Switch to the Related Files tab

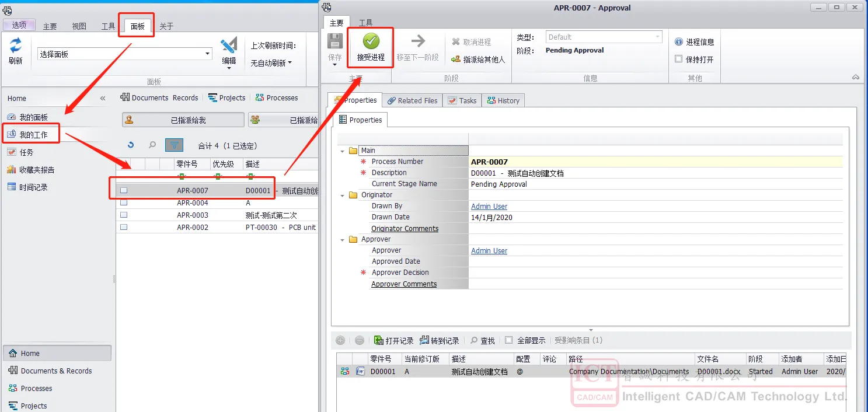412,100
